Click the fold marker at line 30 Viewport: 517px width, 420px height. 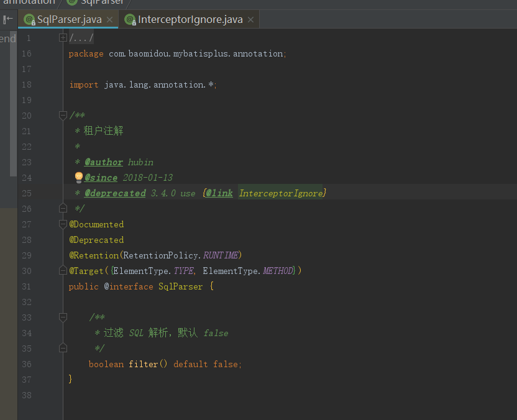(63, 270)
